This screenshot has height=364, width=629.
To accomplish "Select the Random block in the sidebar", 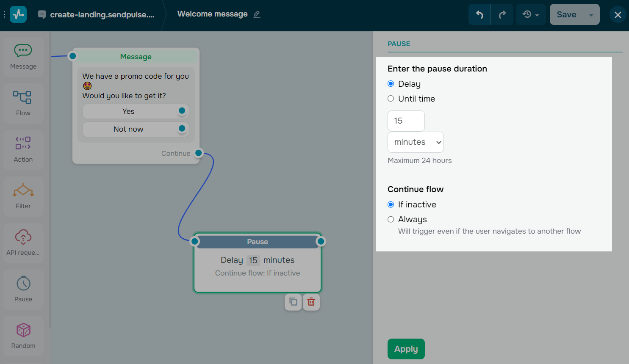I will point(23,336).
